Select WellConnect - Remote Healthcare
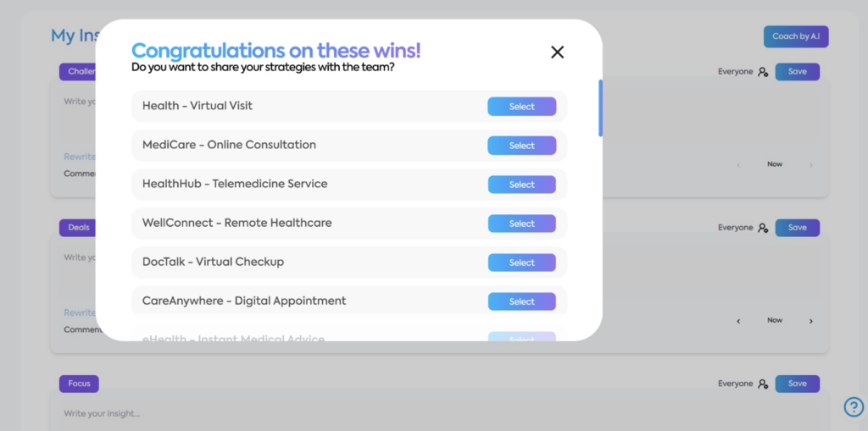The image size is (868, 431). (x=521, y=224)
